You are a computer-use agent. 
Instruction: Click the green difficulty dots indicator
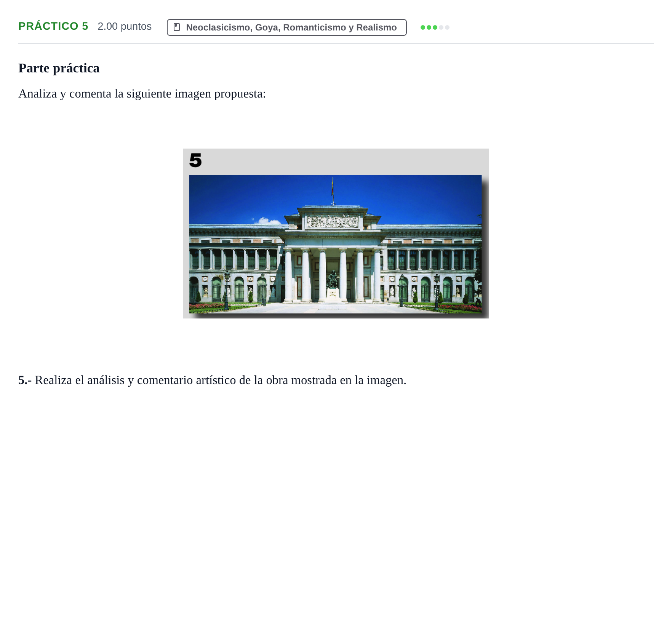pos(435,27)
